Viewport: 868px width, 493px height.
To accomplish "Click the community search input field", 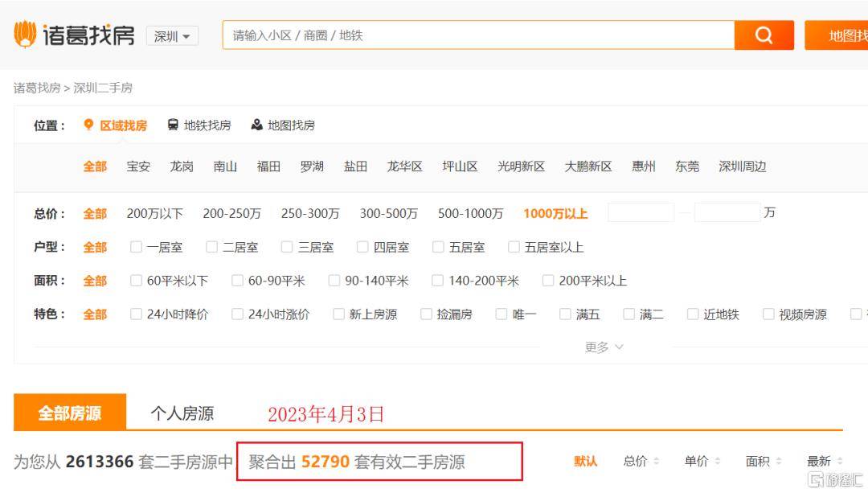I will (x=478, y=35).
